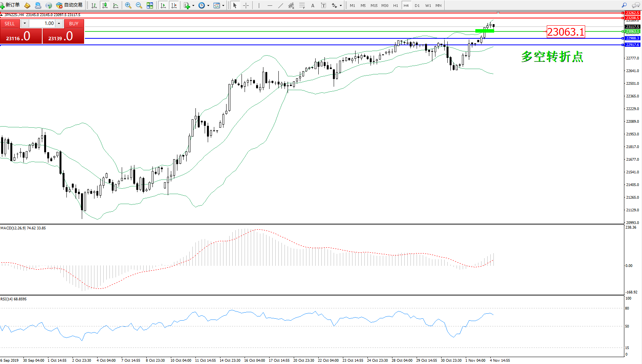Open the chart templates dropdown arrow
The width and height of the screenshot is (642, 364).
(223, 5)
